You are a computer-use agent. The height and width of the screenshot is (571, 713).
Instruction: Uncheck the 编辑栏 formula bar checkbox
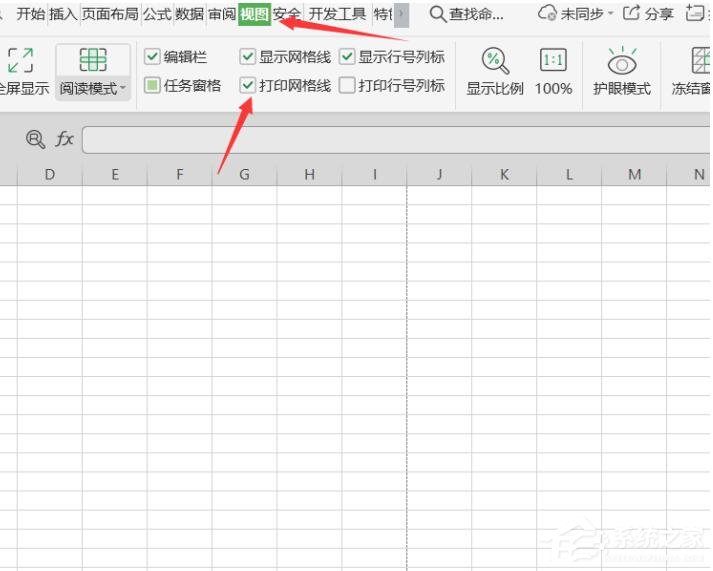152,57
